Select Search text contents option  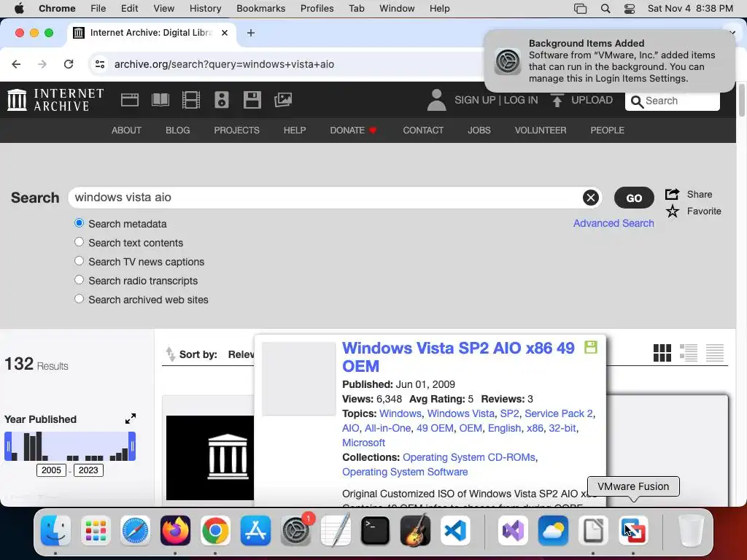pyautogui.click(x=79, y=242)
